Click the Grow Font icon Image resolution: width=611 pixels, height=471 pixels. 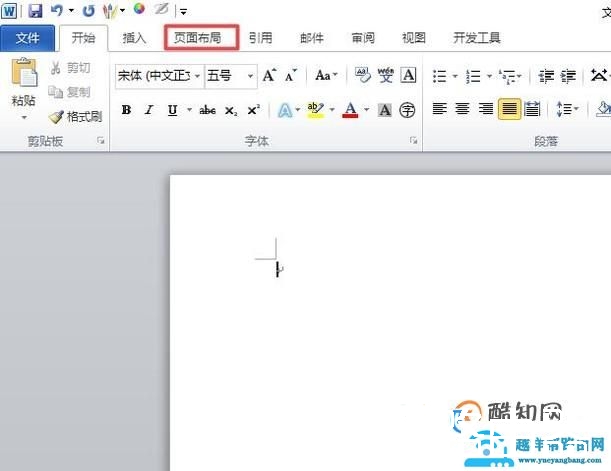coord(270,75)
